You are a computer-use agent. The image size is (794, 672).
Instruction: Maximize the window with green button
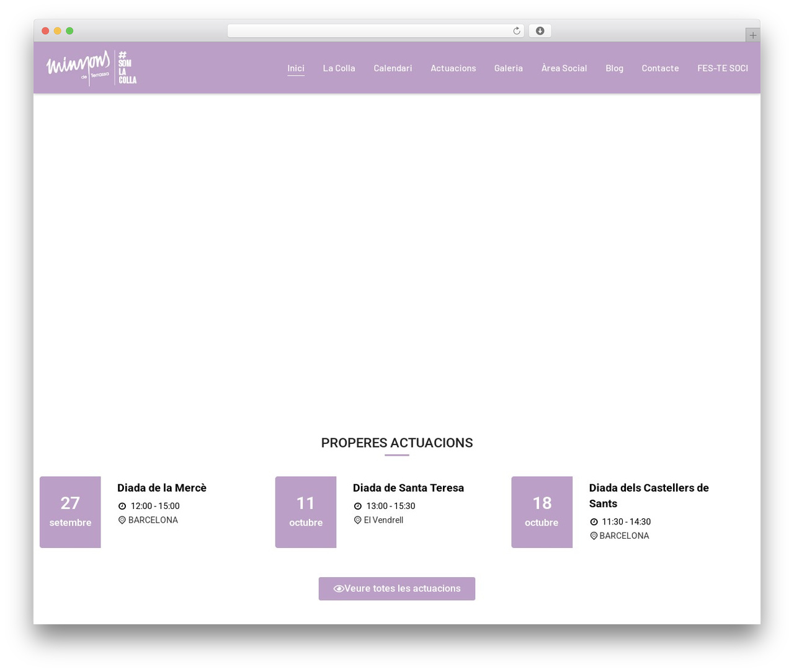coord(69,31)
